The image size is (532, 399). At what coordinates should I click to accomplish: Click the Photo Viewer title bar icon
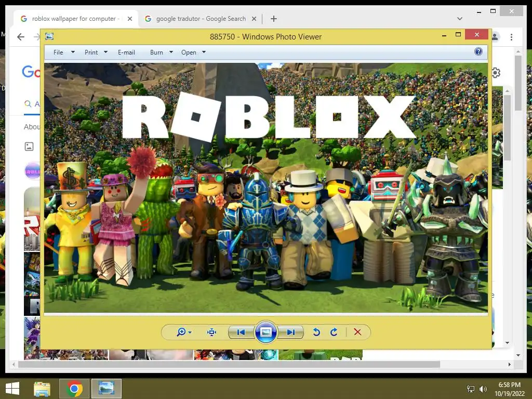coord(49,36)
